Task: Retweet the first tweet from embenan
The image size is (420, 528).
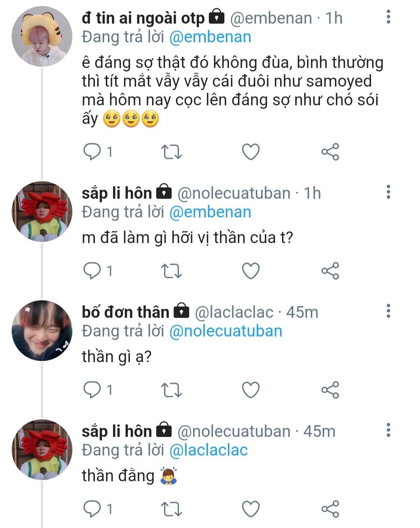Action: pos(171,152)
